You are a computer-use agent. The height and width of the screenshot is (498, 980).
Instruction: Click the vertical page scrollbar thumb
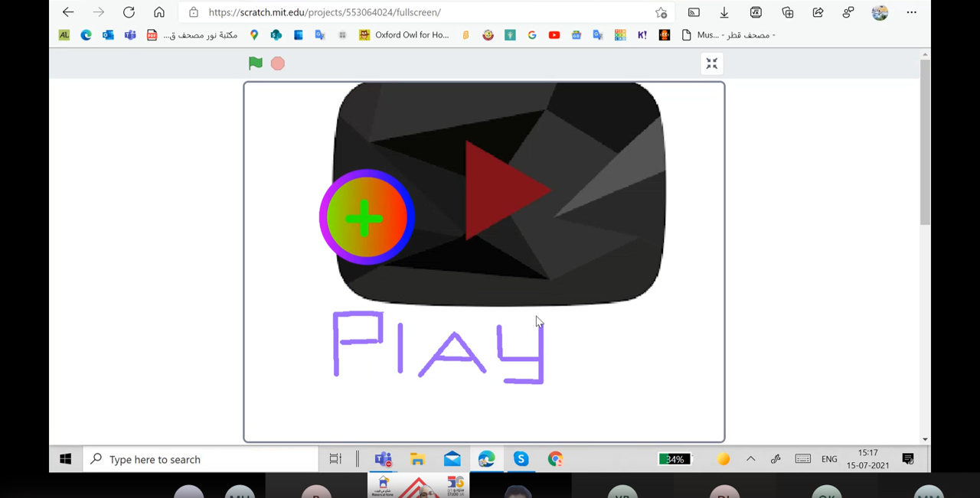click(x=925, y=142)
